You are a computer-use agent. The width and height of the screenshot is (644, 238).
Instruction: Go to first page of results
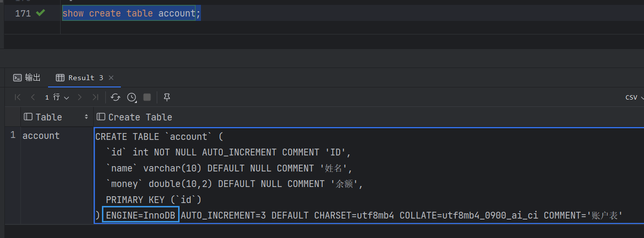(x=18, y=98)
